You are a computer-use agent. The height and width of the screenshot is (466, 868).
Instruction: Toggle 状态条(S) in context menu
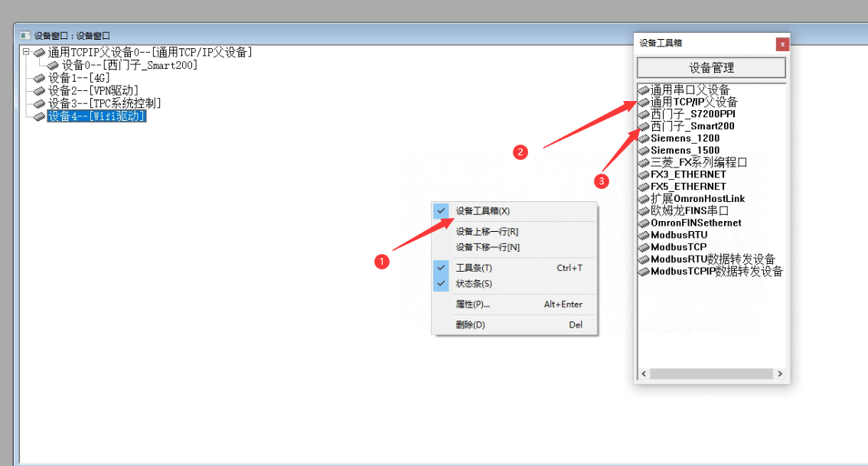tap(514, 283)
